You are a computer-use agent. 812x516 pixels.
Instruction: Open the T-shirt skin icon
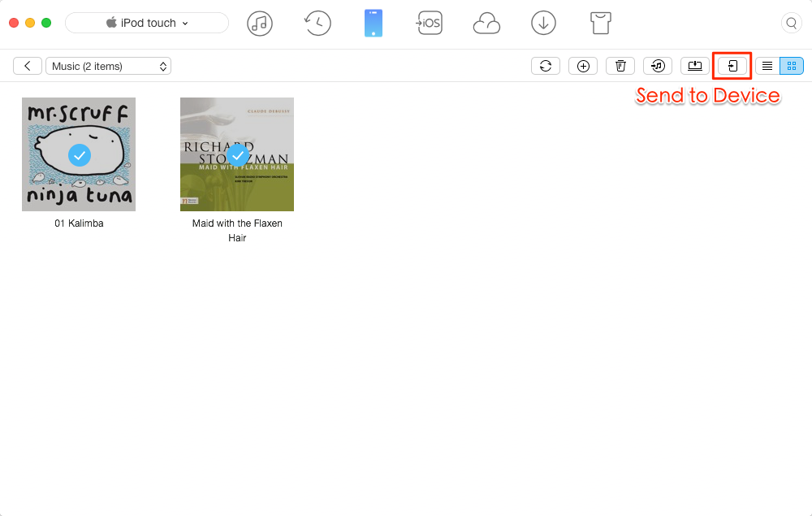coord(601,24)
